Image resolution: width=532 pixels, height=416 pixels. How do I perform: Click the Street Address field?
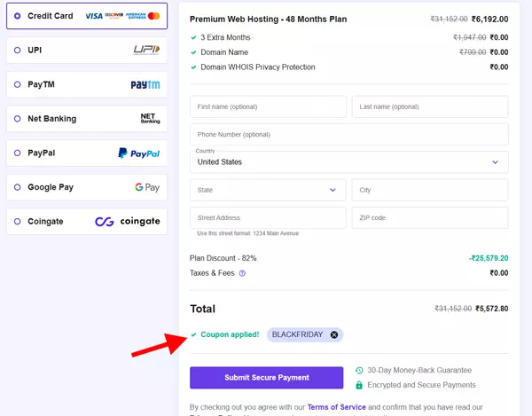268,218
